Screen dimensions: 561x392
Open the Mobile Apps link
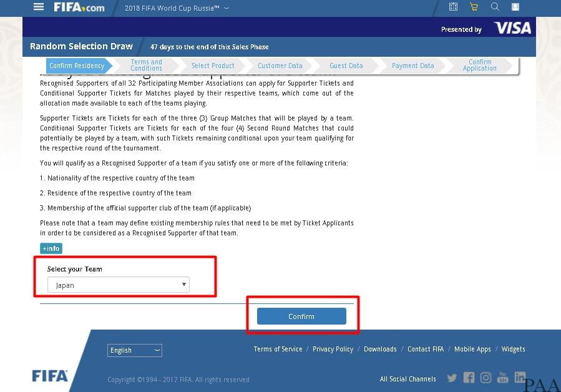tap(472, 349)
